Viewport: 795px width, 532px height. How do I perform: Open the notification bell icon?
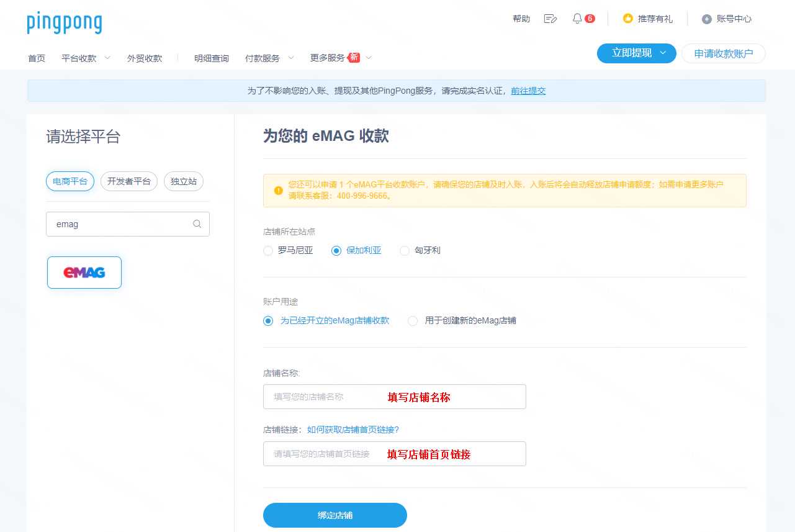[x=577, y=19]
